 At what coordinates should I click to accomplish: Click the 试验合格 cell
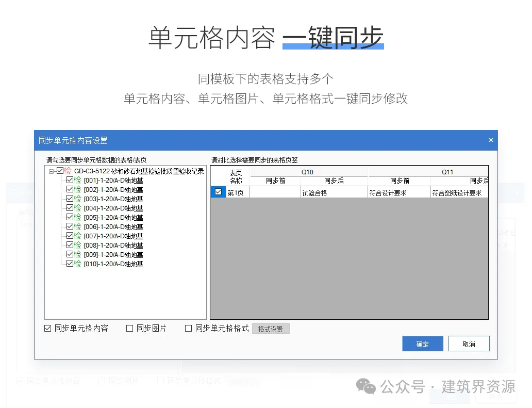(334, 192)
